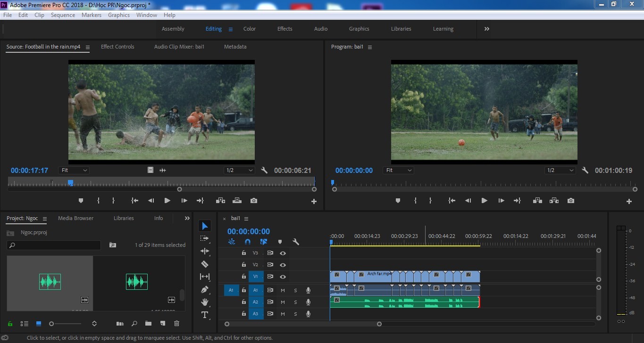
Task: Select the Slip tool
Action: tap(205, 277)
